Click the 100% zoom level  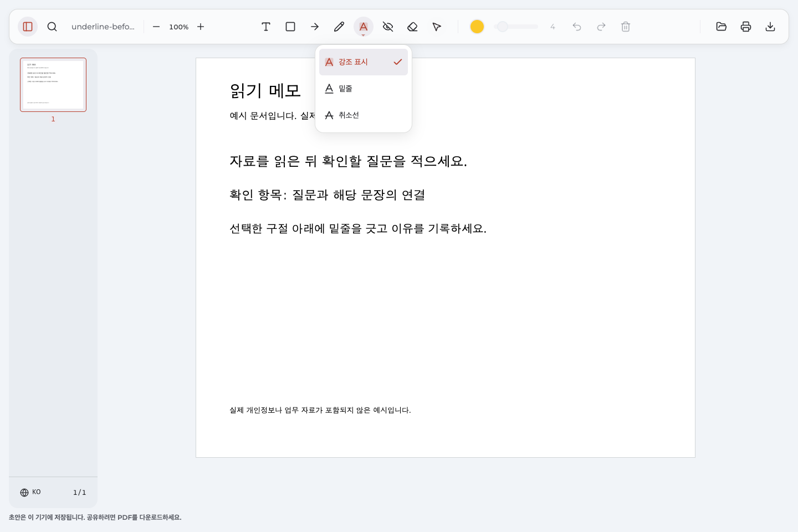pos(178,27)
